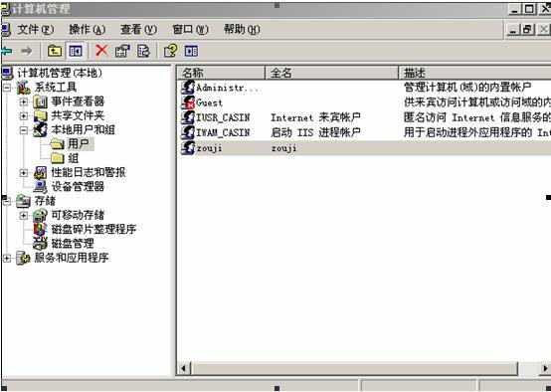Click the Up one level folder icon

[55, 52]
